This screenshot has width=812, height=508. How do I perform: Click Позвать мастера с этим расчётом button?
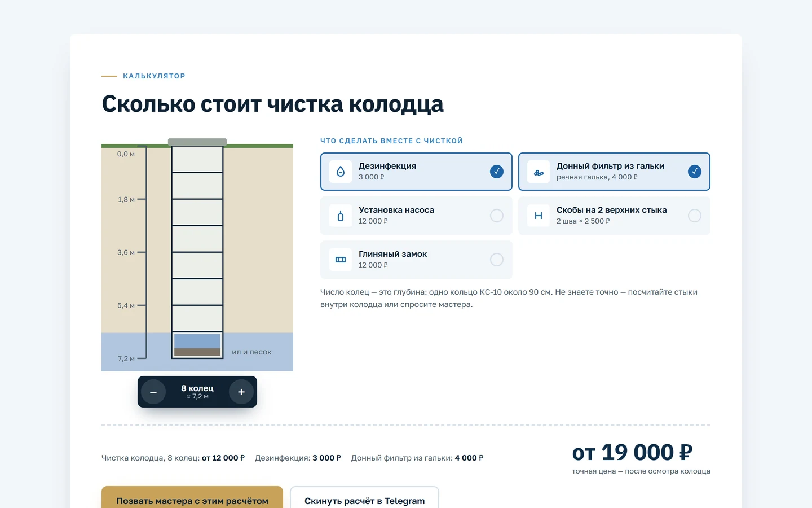(x=192, y=497)
